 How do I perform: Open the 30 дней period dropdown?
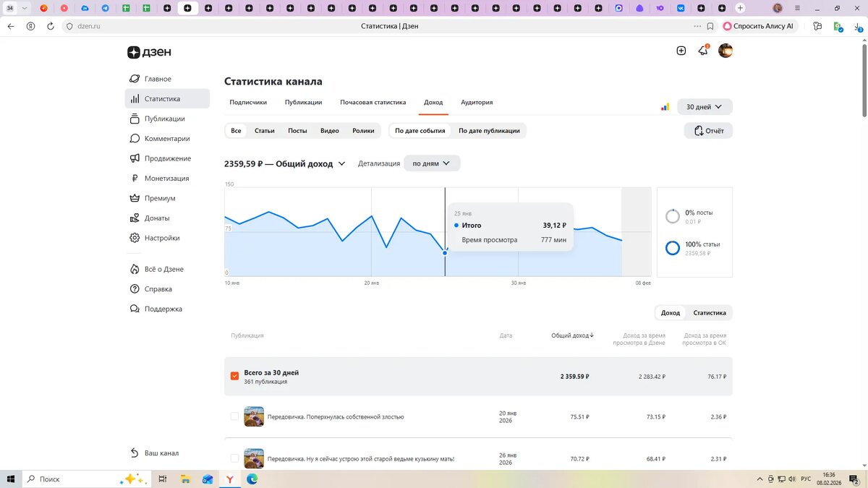point(705,107)
